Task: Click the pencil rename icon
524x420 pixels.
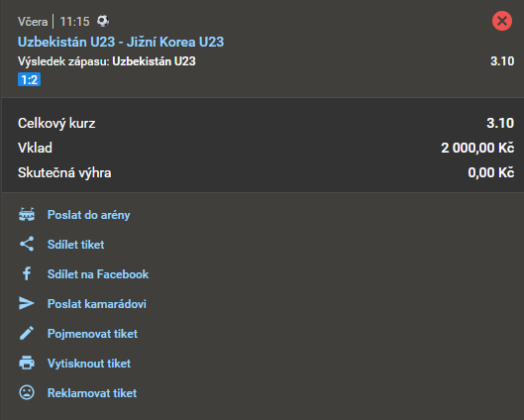Action: click(27, 333)
